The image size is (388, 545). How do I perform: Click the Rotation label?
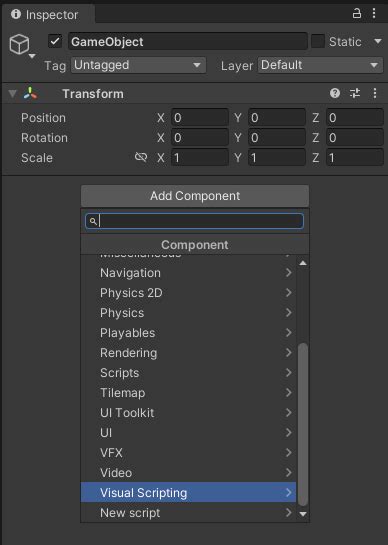pyautogui.click(x=45, y=138)
